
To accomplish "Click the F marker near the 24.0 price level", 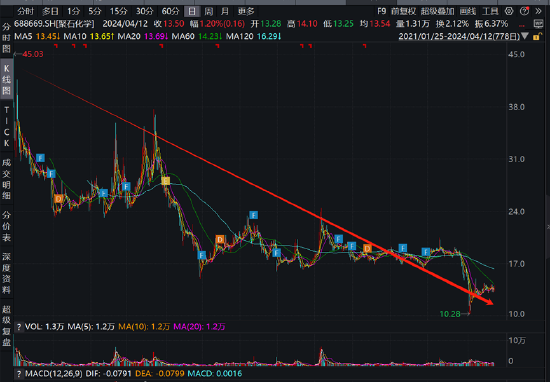I will tap(254, 215).
